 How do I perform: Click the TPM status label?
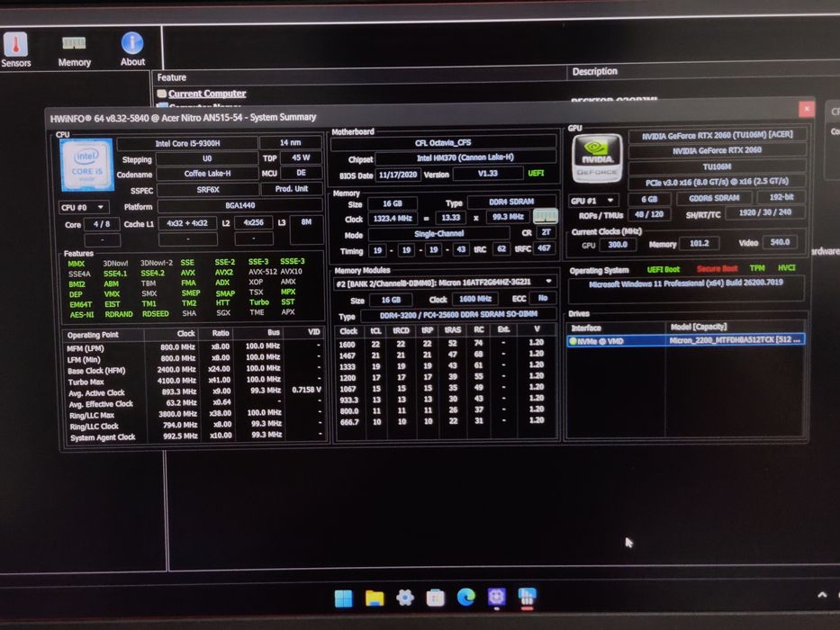(x=757, y=268)
